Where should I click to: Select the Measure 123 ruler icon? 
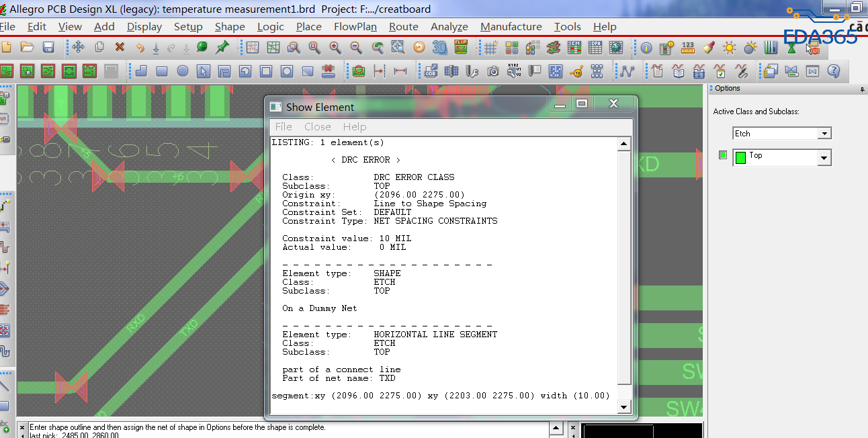coord(688,48)
